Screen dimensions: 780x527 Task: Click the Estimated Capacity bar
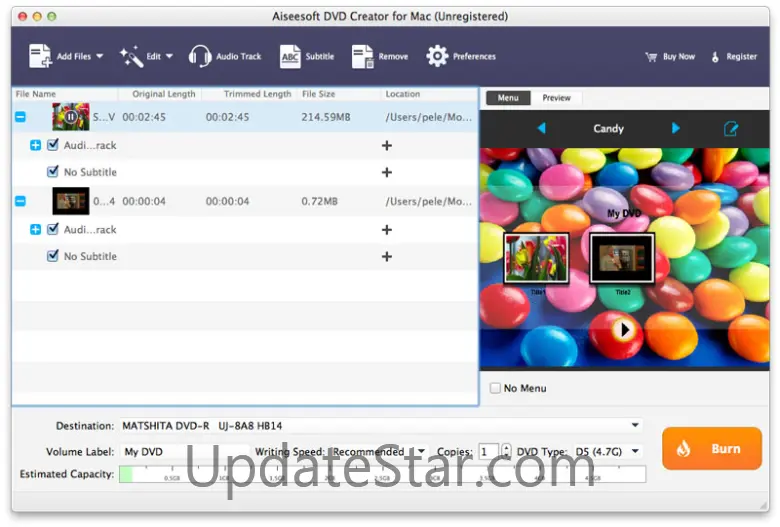coord(383,474)
